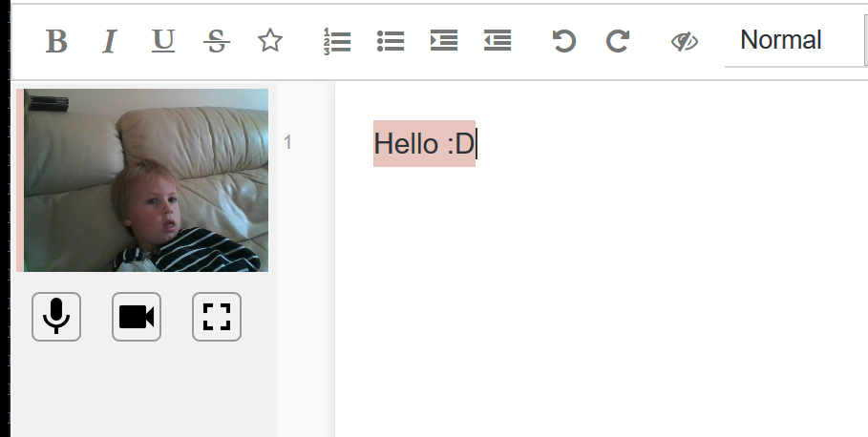Viewport: 868px width, 437px height.
Task: Click the star icon in the toolbar
Action: (270, 41)
